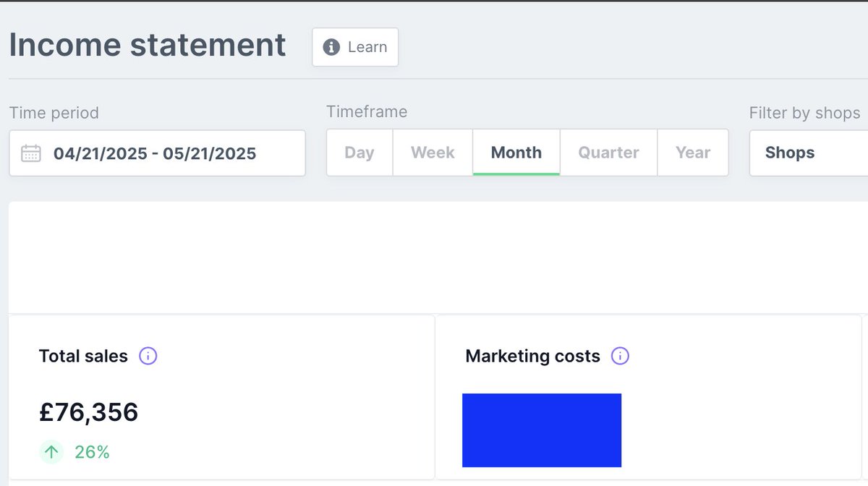
Task: Click the £76,356 total sales value
Action: tap(88, 412)
